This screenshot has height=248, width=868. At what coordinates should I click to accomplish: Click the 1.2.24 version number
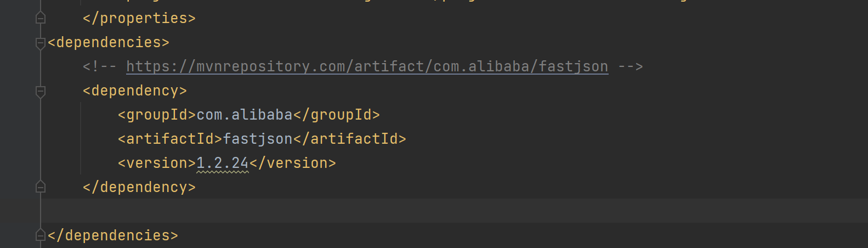[222, 164]
